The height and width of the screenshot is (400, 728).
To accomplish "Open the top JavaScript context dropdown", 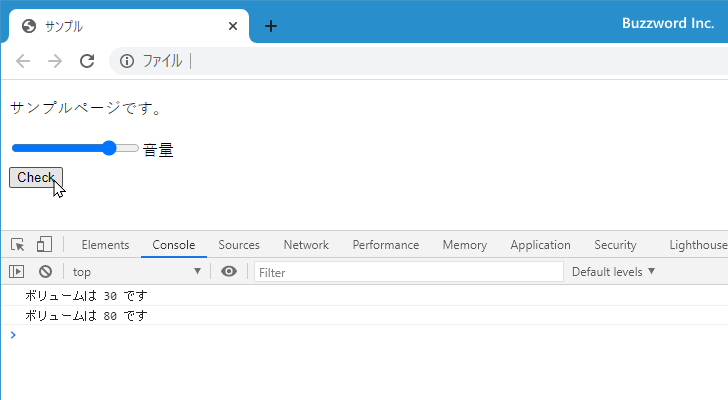I will [136, 272].
